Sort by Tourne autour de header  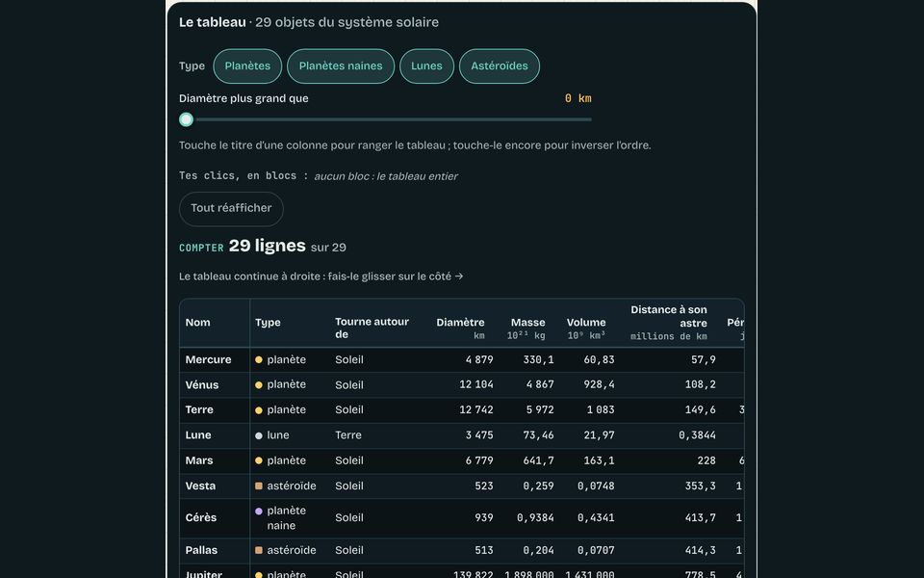tap(372, 328)
